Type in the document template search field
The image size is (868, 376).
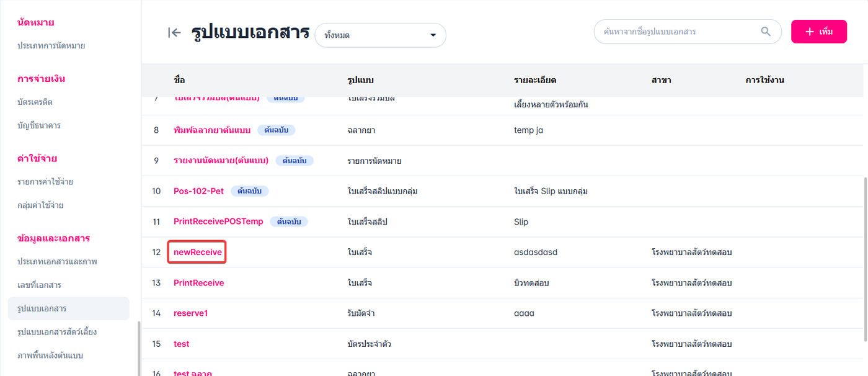pos(676,32)
